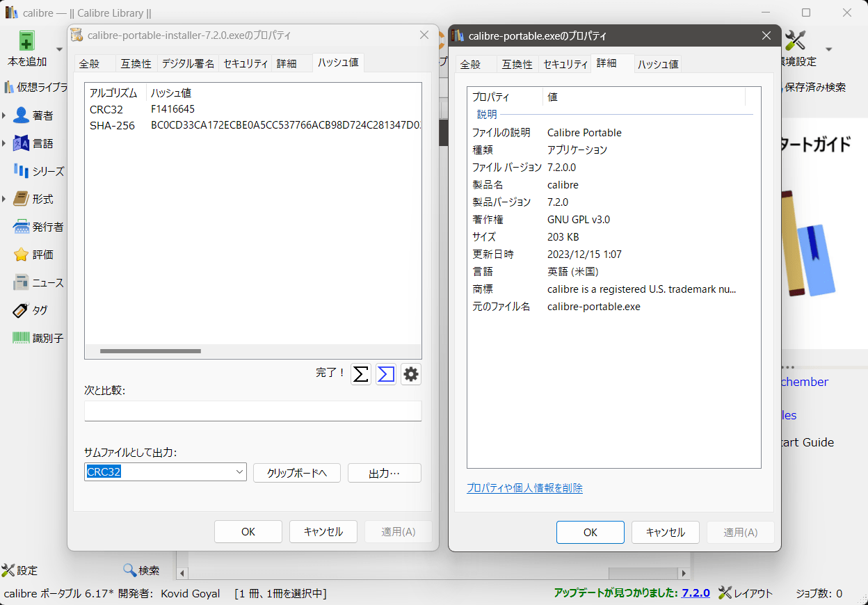Screen dimensions: 868x605
Task: Click the black sigma calculate hash button
Action: pyautogui.click(x=361, y=374)
